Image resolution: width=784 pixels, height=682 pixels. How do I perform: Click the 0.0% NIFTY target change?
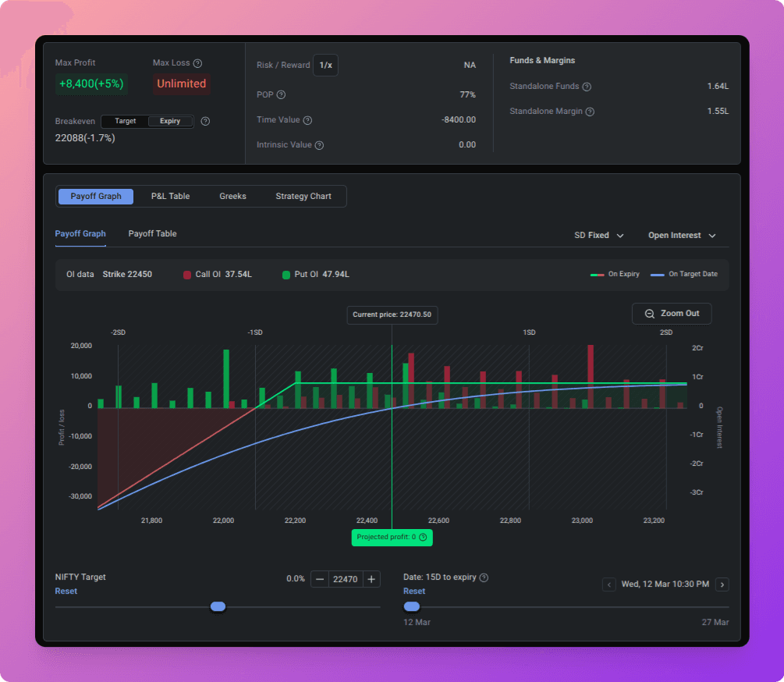(x=296, y=579)
